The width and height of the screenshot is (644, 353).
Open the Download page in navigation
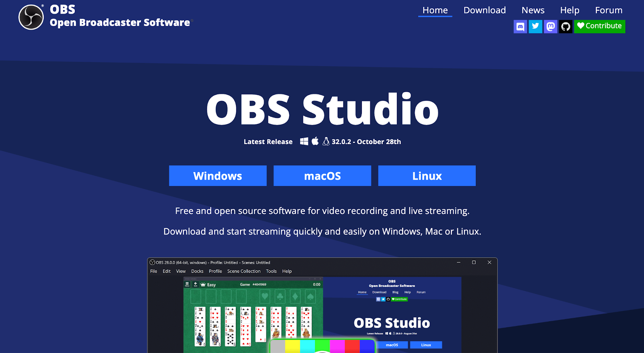tap(484, 10)
